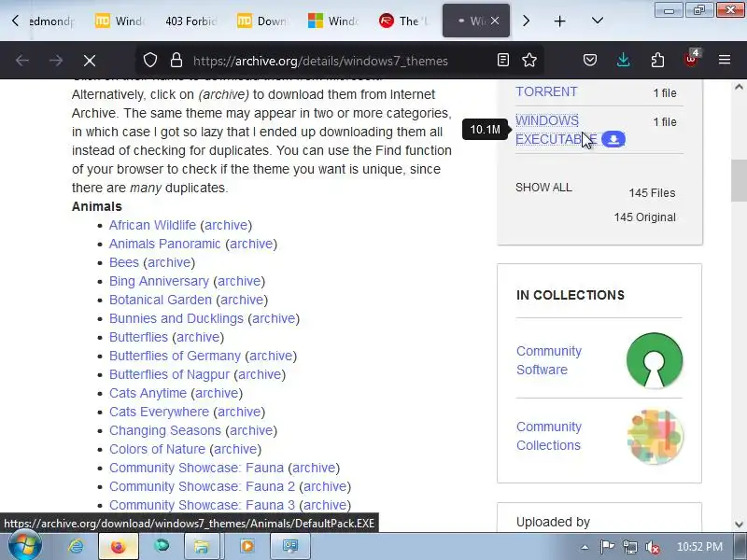Click the address bar URL
The image size is (747, 560).
(320, 61)
